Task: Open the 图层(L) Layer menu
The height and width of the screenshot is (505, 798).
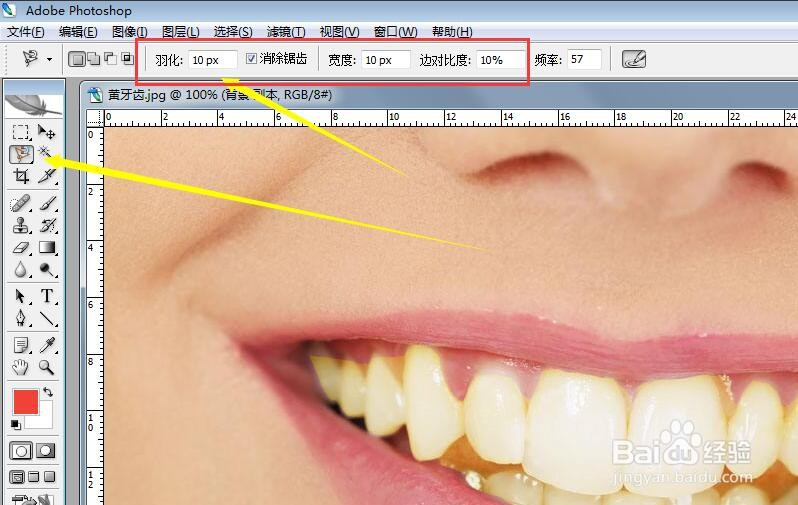Action: [x=180, y=32]
